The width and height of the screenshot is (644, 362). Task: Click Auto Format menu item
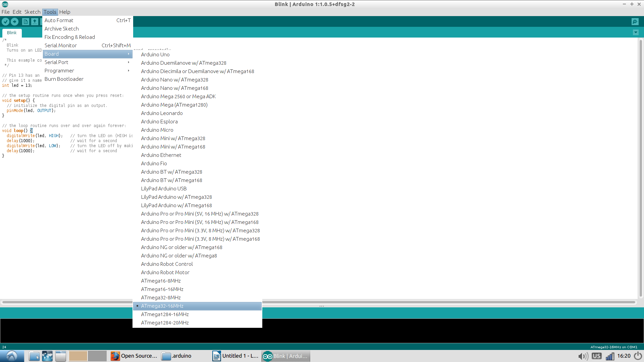pyautogui.click(x=59, y=20)
